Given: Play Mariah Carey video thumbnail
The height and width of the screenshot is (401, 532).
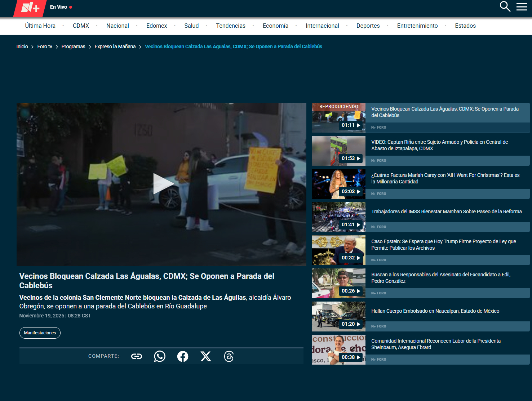Looking at the screenshot, I should click(338, 184).
